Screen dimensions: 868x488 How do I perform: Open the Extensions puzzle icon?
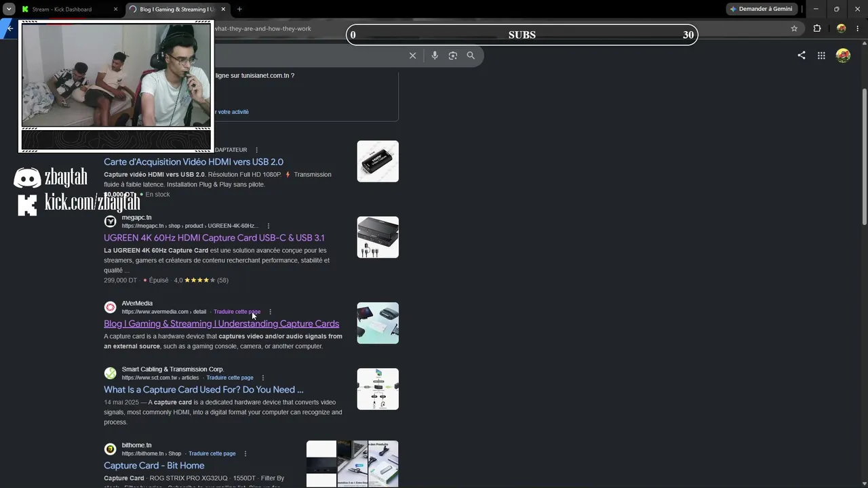point(817,28)
